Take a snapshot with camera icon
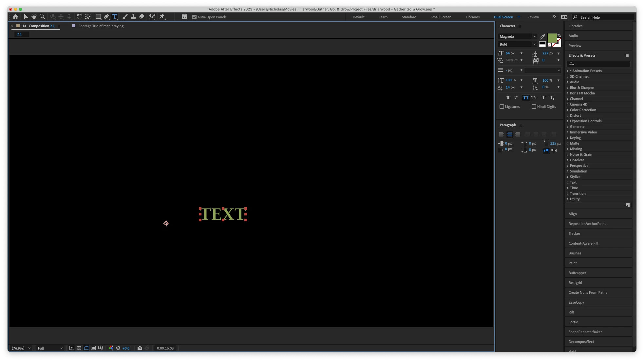Image resolution: width=644 pixels, height=361 pixels. [x=140, y=348]
